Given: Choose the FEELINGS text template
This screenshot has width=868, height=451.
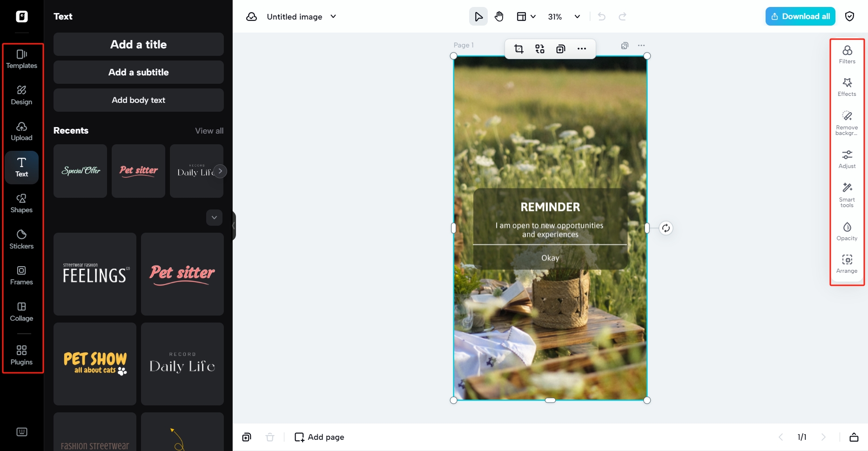Looking at the screenshot, I should tap(95, 274).
